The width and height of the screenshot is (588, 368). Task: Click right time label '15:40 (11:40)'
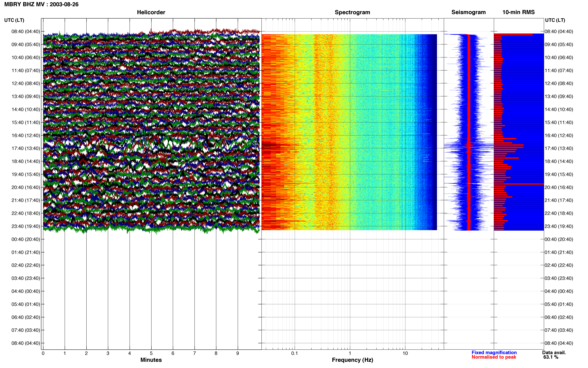559,122
